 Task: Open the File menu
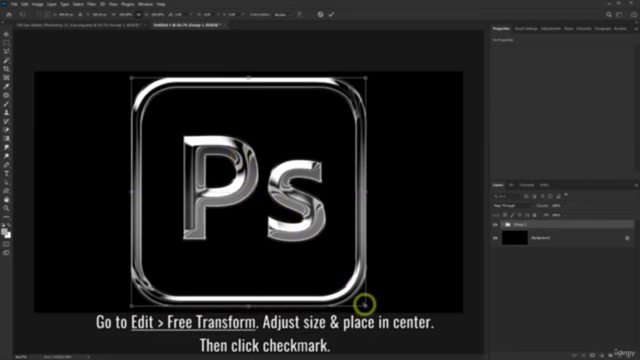tap(14, 4)
